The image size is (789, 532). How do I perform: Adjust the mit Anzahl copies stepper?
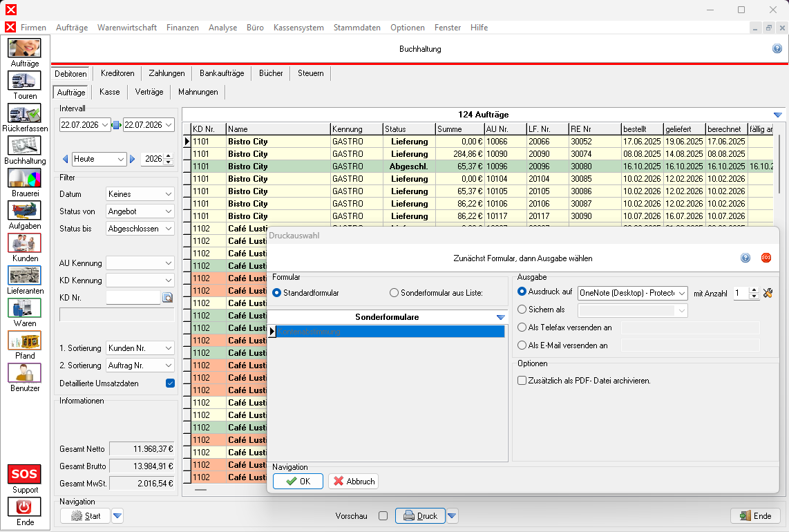pos(753,293)
